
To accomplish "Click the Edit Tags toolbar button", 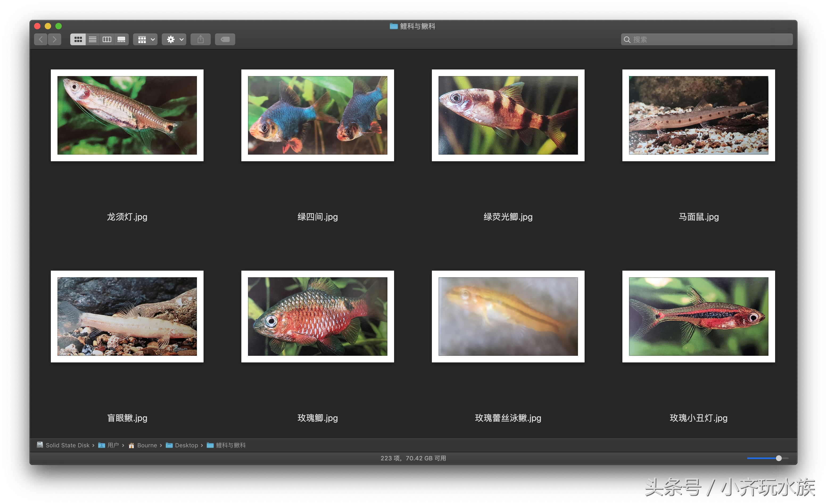I will tap(225, 40).
